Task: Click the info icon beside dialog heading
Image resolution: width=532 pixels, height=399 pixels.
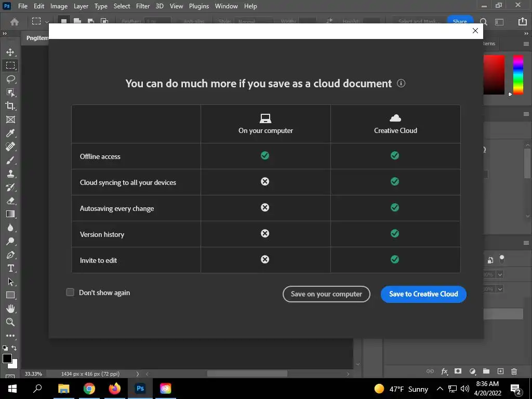Action: point(401,83)
